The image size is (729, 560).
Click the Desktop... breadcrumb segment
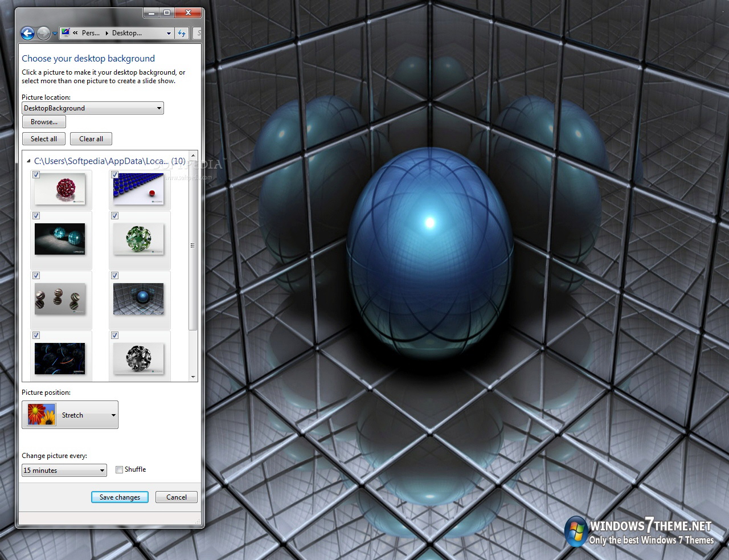tap(126, 33)
